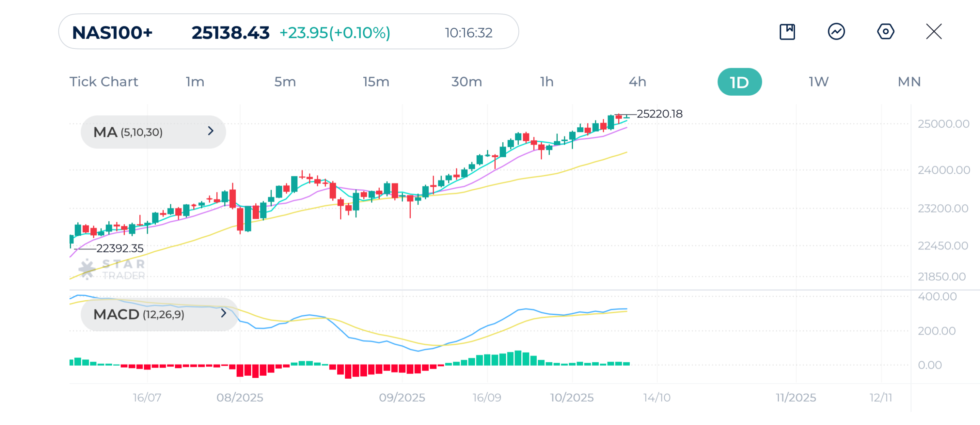Screen dimensions: 980x425
Task: Open the indicators line-chart icon
Action: click(836, 32)
